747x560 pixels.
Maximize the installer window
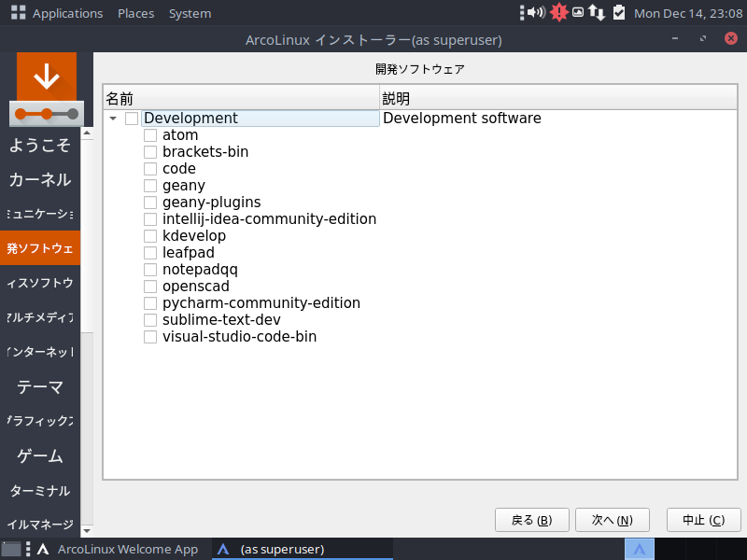point(703,38)
